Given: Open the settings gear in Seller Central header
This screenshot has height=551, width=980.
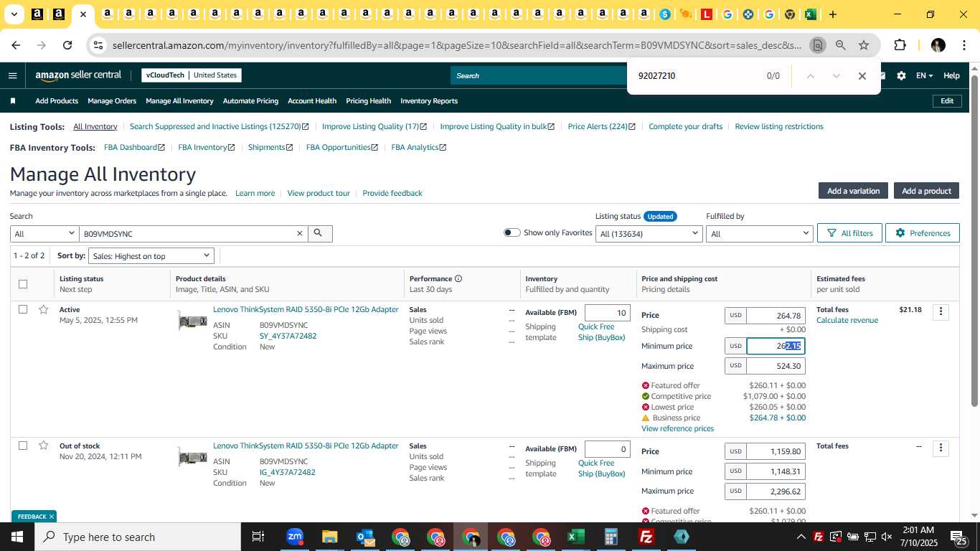Looking at the screenshot, I should [901, 75].
